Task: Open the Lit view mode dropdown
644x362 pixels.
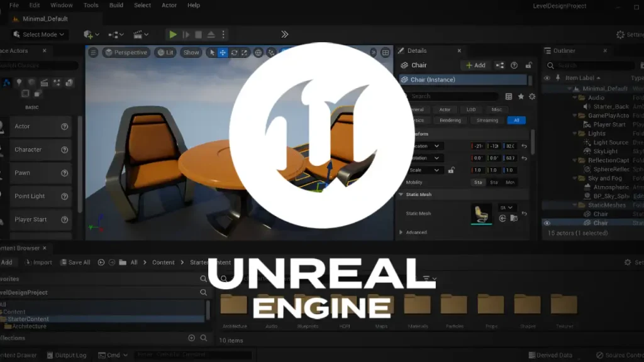Action: [x=165, y=53]
